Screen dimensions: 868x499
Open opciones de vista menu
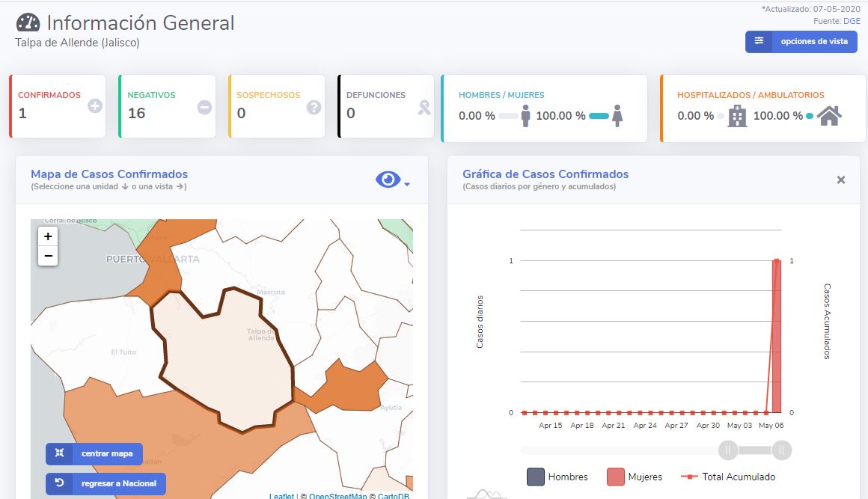tap(801, 42)
